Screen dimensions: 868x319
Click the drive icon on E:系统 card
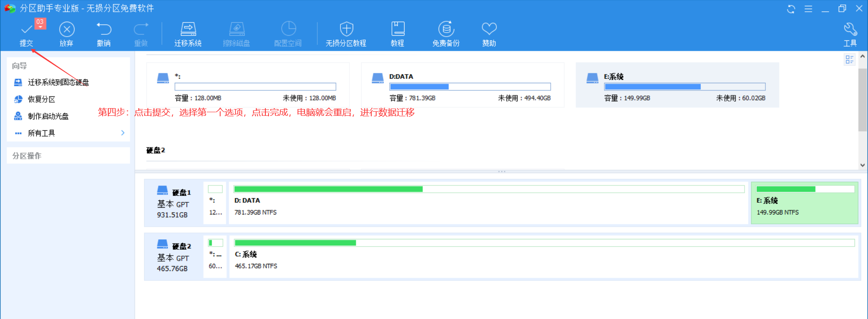592,78
